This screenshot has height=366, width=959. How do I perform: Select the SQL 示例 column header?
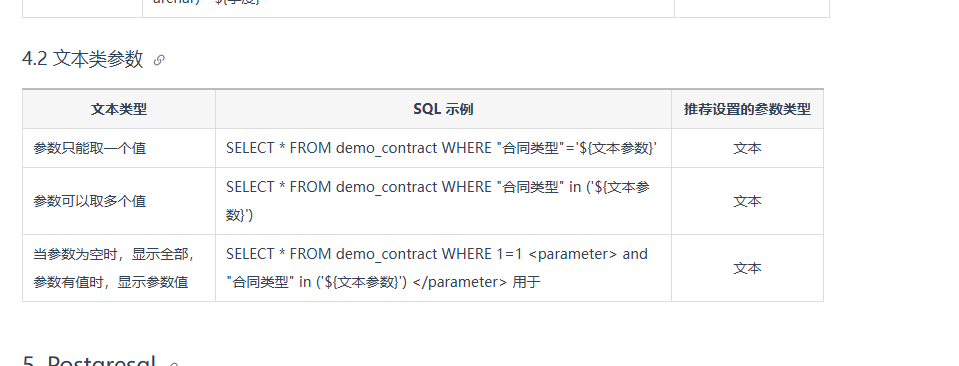pos(443,109)
